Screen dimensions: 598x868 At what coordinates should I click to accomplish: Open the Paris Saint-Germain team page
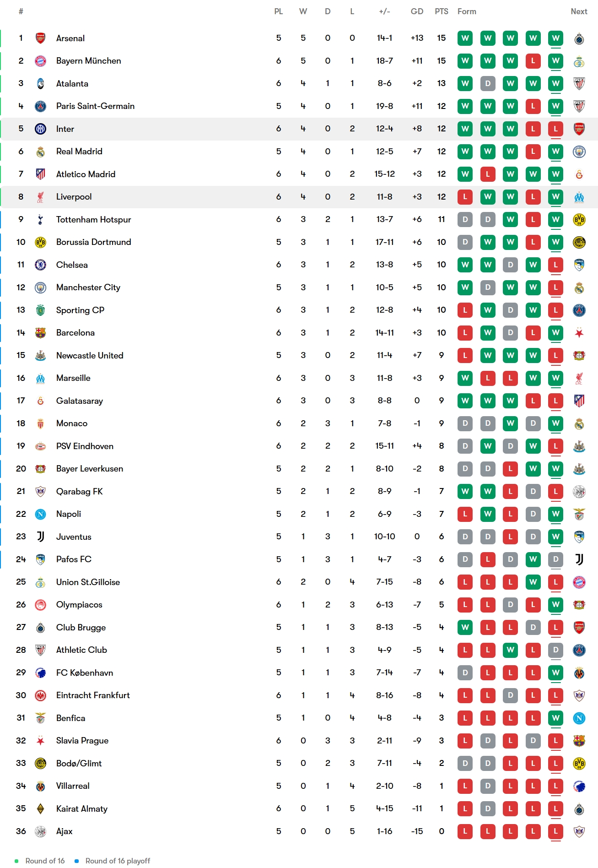coord(95,106)
